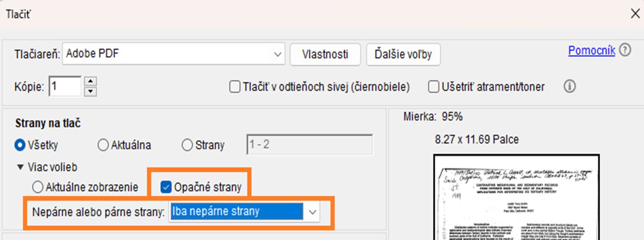Choose the Aktuálna page radio button
This screenshot has height=240, width=644.
pos(103,145)
